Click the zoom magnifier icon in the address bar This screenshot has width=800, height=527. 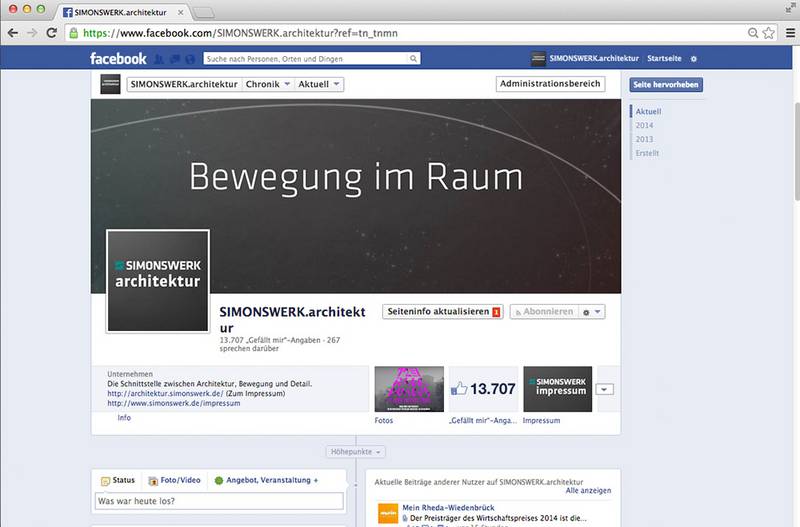[x=753, y=33]
